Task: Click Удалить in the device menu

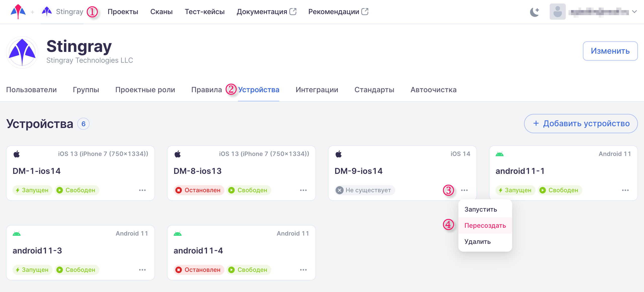Action: point(477,242)
